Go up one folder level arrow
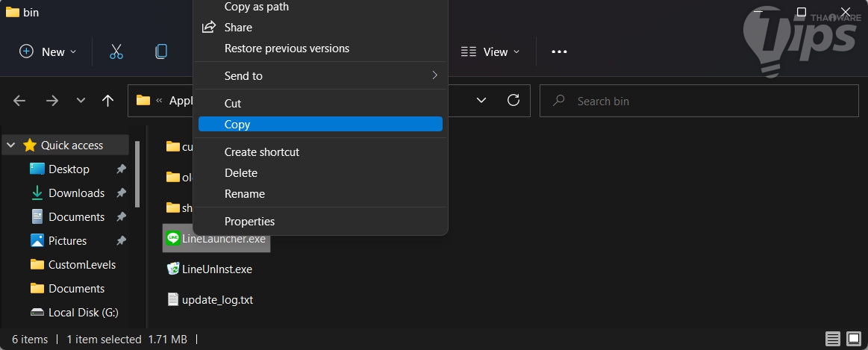This screenshot has width=868, height=350. [107, 101]
